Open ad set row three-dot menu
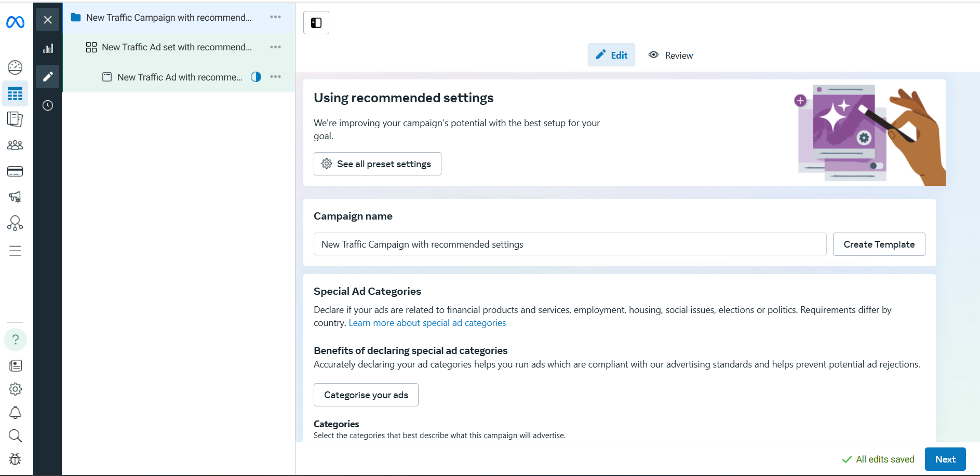Image resolution: width=980 pixels, height=476 pixels. click(x=275, y=47)
